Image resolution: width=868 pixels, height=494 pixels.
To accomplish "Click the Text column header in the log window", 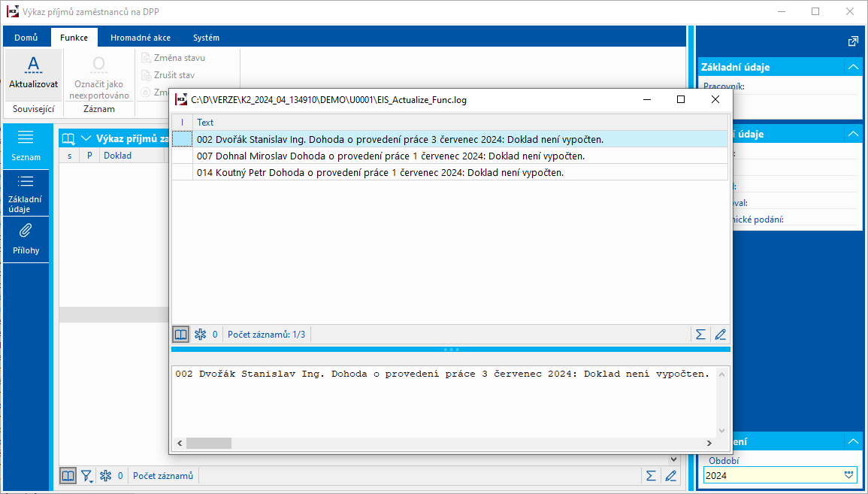I will (461, 123).
